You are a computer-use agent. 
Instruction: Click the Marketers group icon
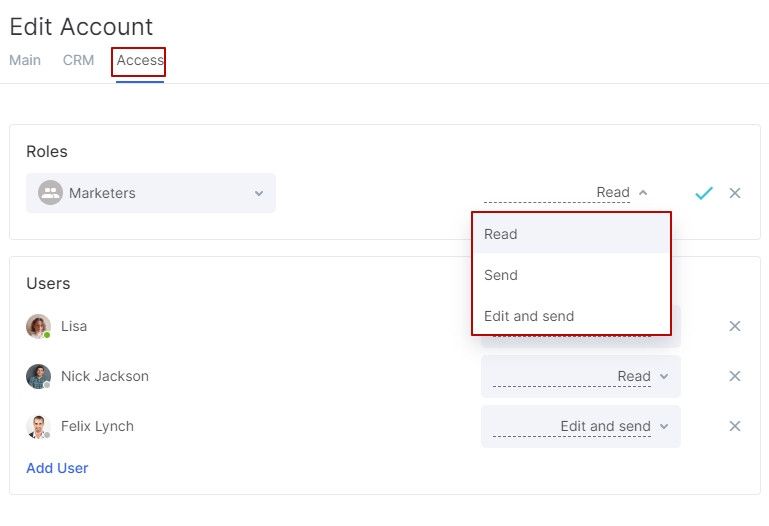51,193
